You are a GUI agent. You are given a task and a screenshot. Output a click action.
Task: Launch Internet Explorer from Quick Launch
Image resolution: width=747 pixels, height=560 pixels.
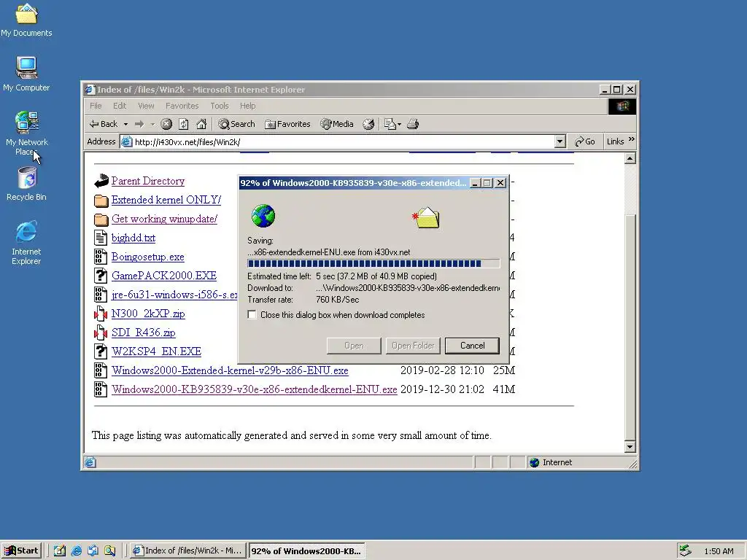[x=76, y=551]
